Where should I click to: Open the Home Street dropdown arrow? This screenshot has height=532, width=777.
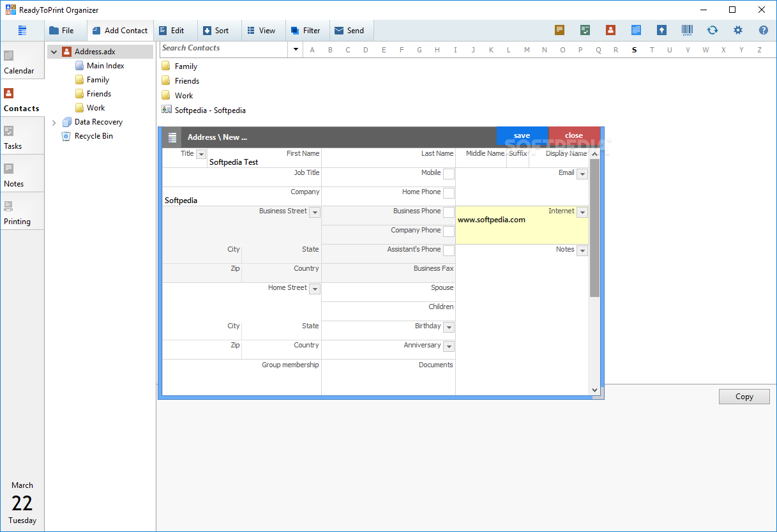pyautogui.click(x=314, y=289)
